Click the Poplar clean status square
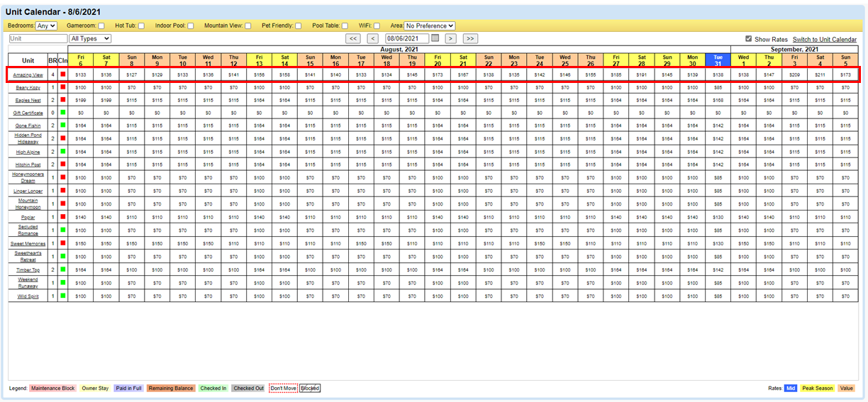 [63, 217]
